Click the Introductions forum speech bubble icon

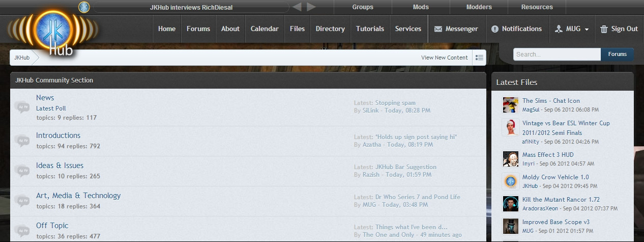22,140
